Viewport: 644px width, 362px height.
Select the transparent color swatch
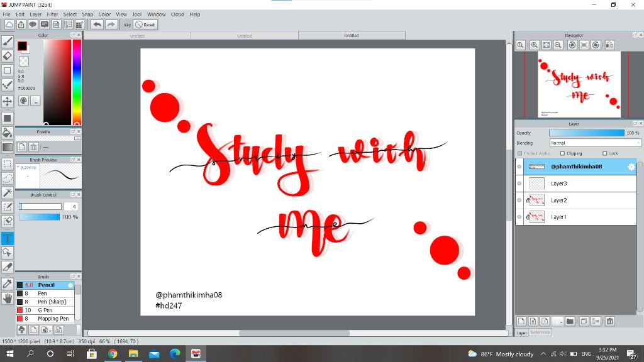tap(24, 62)
